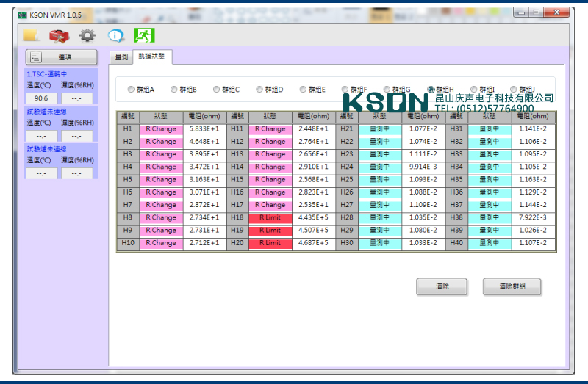Click resistance value 3.472E+1
This screenshot has width=588, height=384.
[x=205, y=167]
